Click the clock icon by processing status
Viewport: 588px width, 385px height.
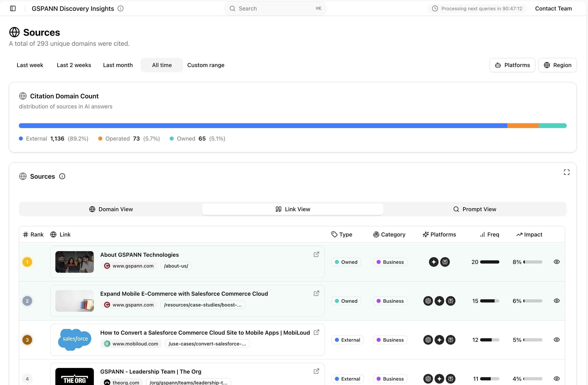[x=435, y=8]
